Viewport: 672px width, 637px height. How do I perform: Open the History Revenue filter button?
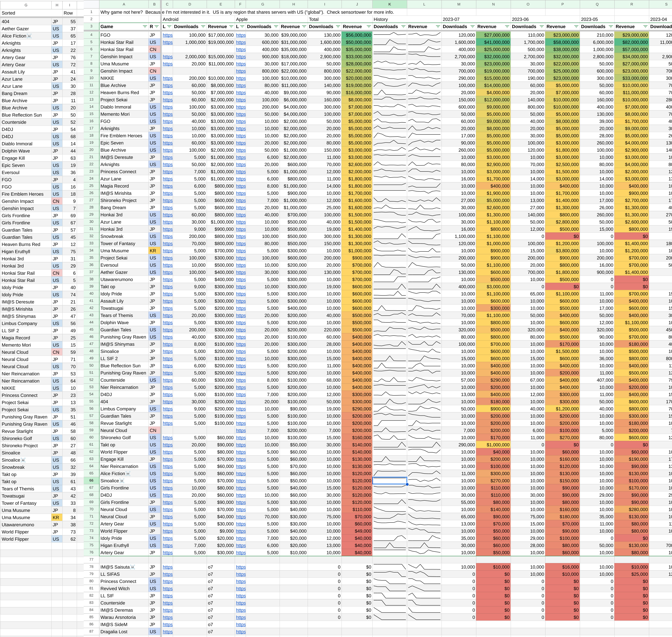coord(438,27)
